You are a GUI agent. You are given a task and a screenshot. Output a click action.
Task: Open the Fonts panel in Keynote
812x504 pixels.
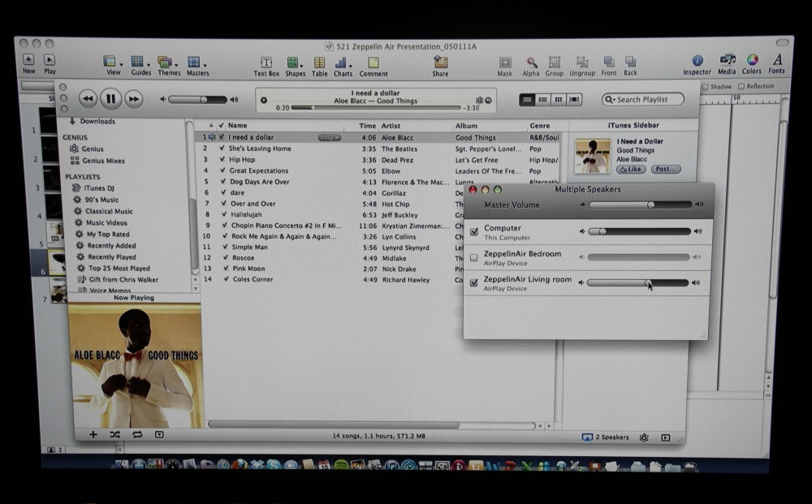point(777,60)
